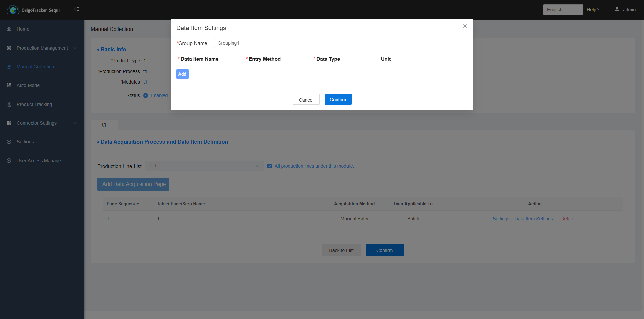Click the Group Name input field
This screenshot has width=644, height=319.
click(275, 43)
